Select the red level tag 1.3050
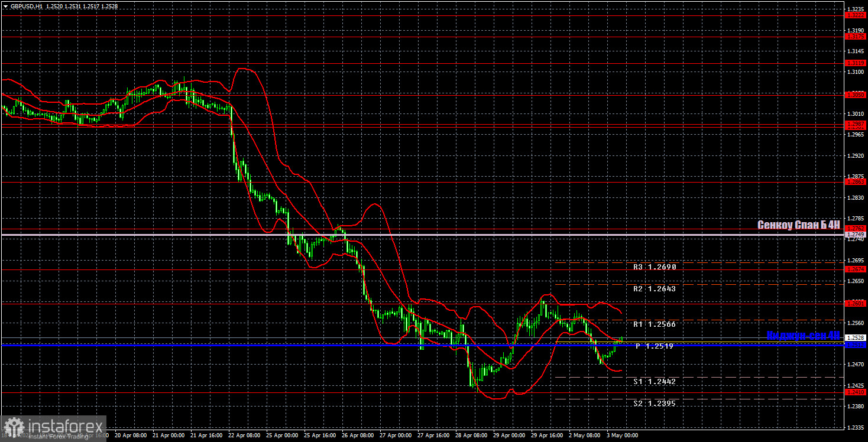 856,95
